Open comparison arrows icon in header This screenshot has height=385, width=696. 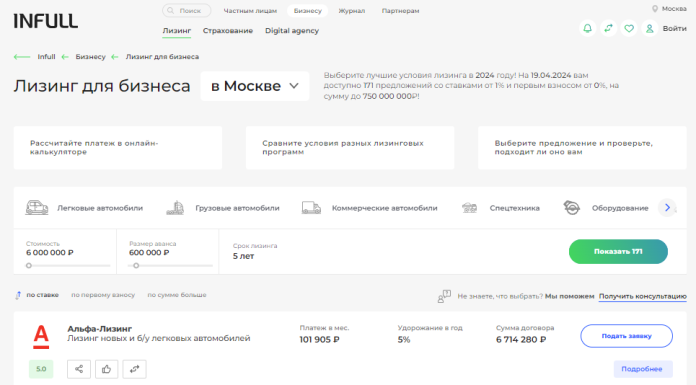(608, 28)
